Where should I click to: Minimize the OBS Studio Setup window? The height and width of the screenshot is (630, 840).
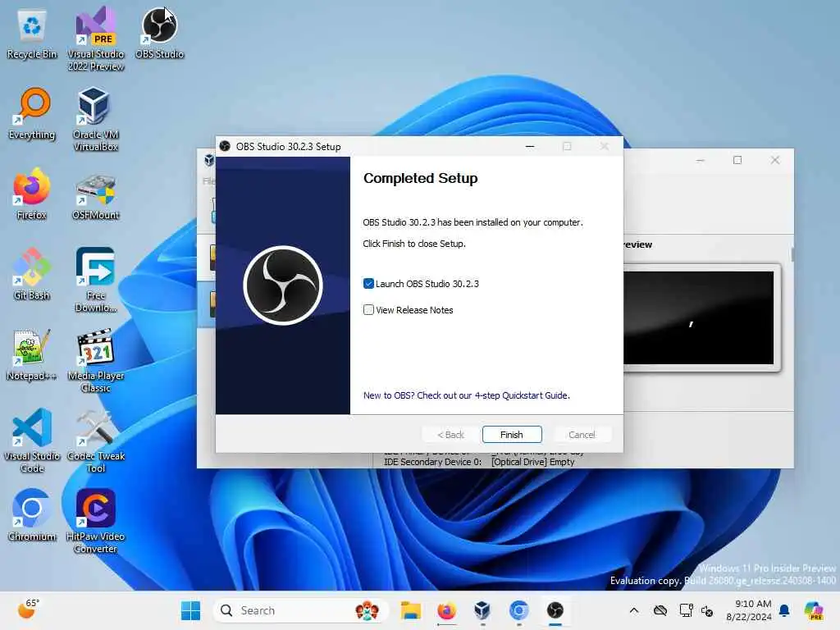tap(530, 146)
